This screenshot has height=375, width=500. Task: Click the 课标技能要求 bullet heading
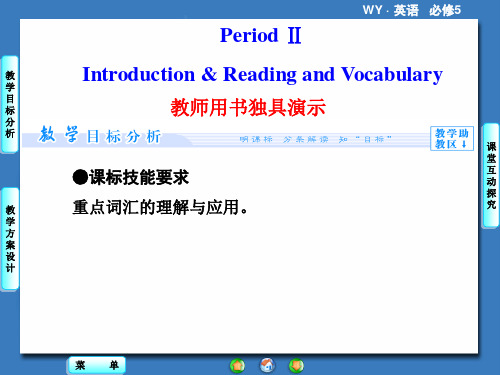tap(131, 177)
